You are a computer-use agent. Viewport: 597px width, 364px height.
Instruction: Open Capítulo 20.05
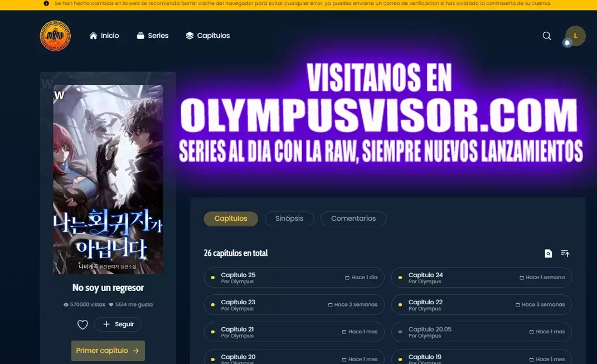(x=481, y=332)
